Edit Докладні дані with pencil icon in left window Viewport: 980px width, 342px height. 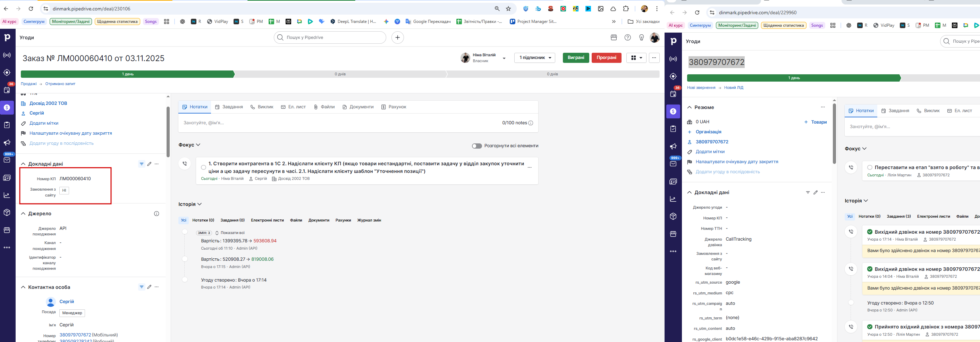pyautogui.click(x=149, y=164)
